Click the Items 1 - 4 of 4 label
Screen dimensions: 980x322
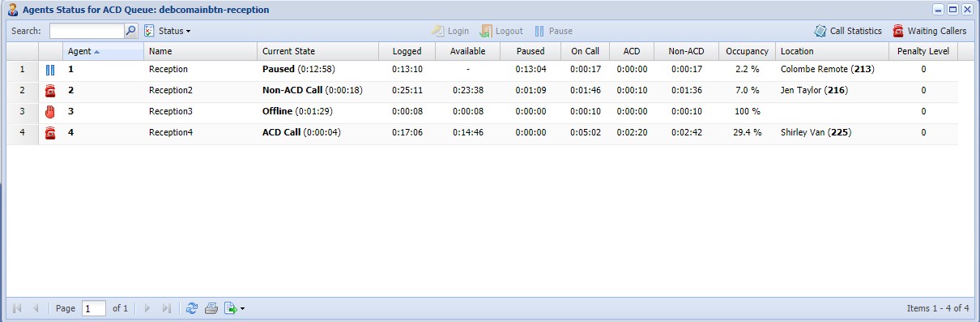click(938, 308)
